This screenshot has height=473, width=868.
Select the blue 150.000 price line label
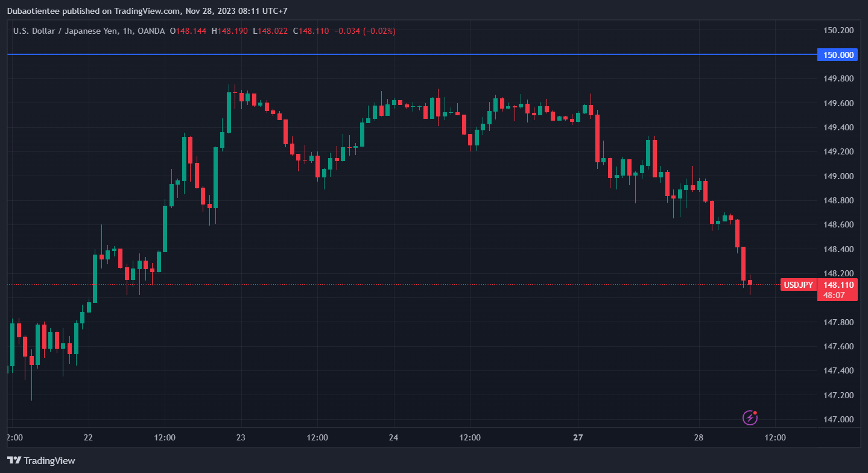(838, 55)
